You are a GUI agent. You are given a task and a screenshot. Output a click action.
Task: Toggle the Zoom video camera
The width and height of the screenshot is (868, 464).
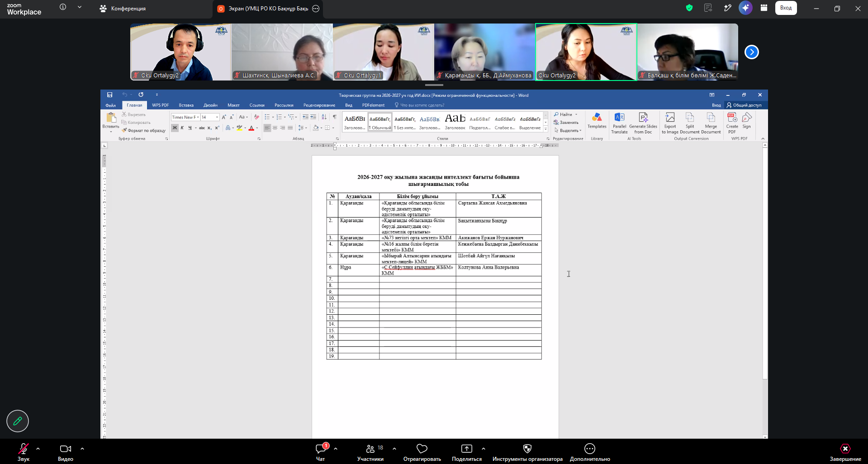point(66,449)
